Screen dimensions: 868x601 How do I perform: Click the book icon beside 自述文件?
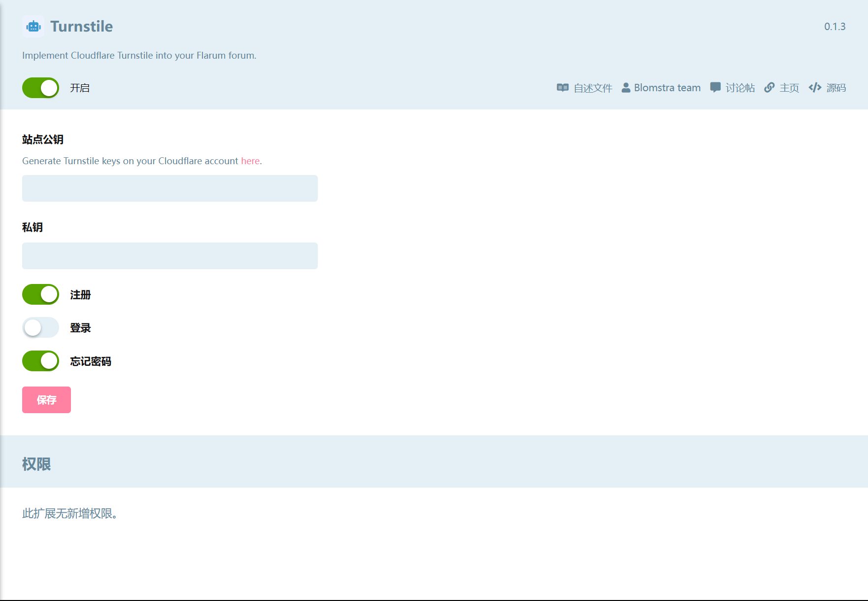tap(563, 88)
